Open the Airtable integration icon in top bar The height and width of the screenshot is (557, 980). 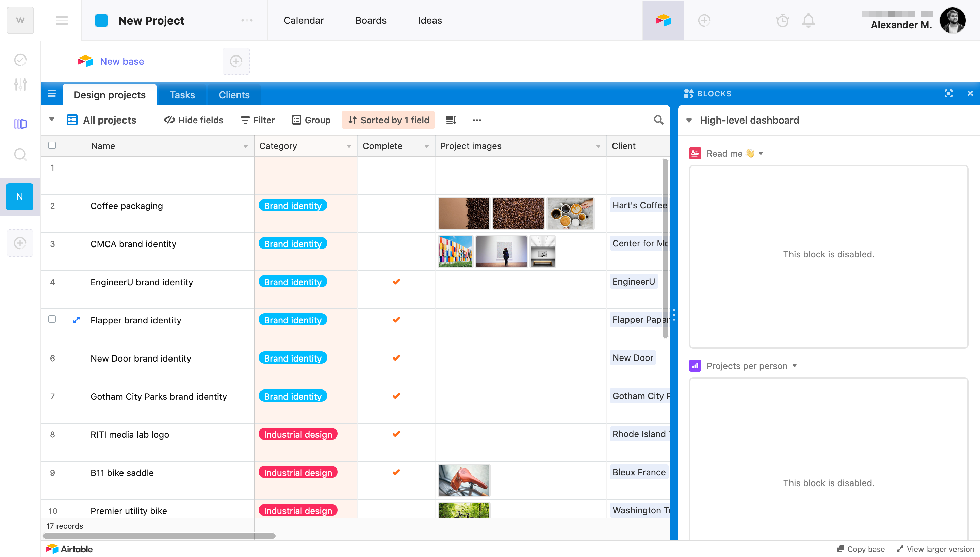[x=663, y=21]
